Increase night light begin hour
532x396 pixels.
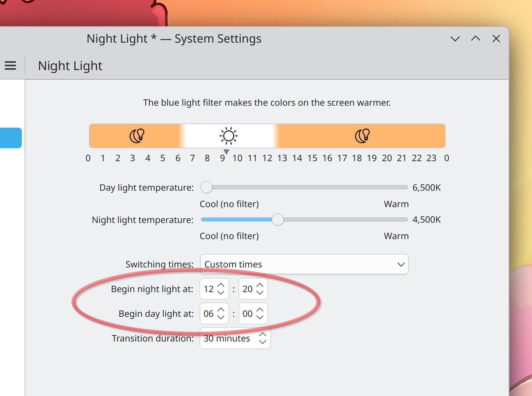[x=221, y=285]
